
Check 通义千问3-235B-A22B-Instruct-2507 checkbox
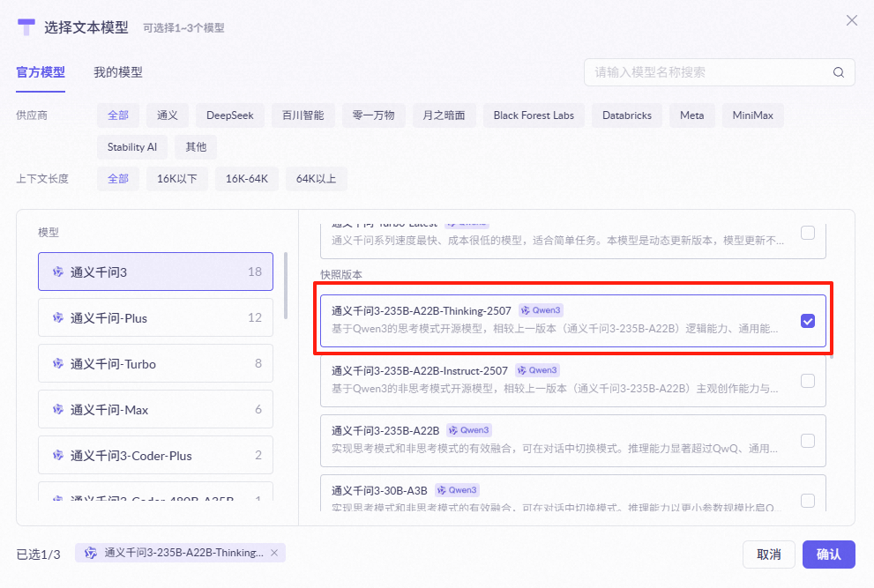click(x=807, y=381)
